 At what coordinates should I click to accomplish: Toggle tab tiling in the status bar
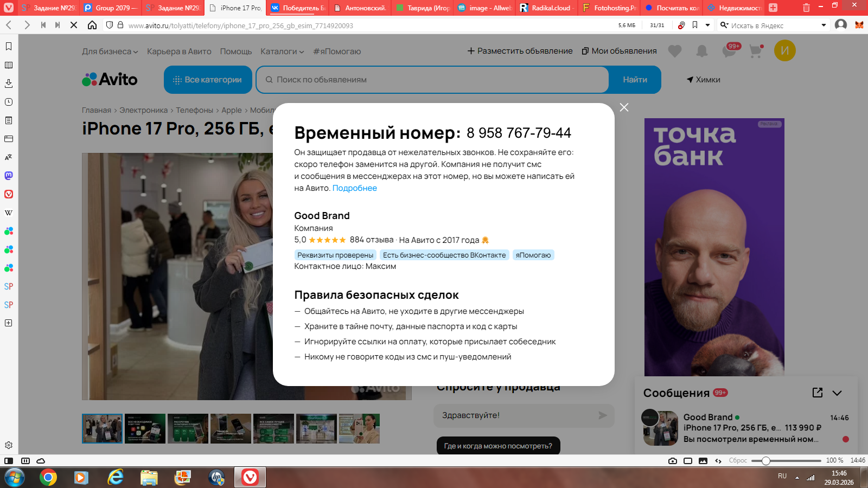pos(688,461)
